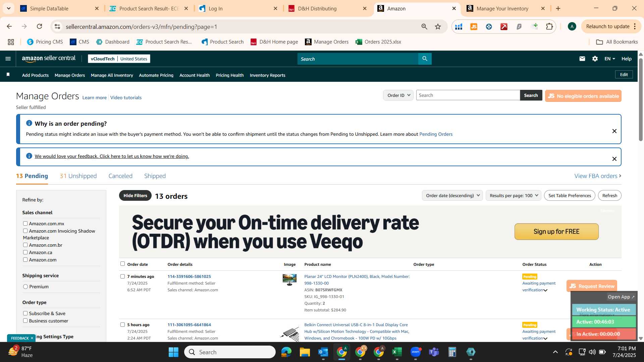
Task: Follow the View FBA orders link
Action: pyautogui.click(x=598, y=176)
